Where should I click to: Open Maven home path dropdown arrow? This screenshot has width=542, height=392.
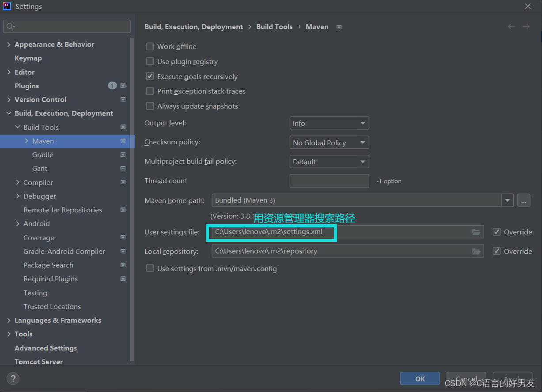pos(508,200)
